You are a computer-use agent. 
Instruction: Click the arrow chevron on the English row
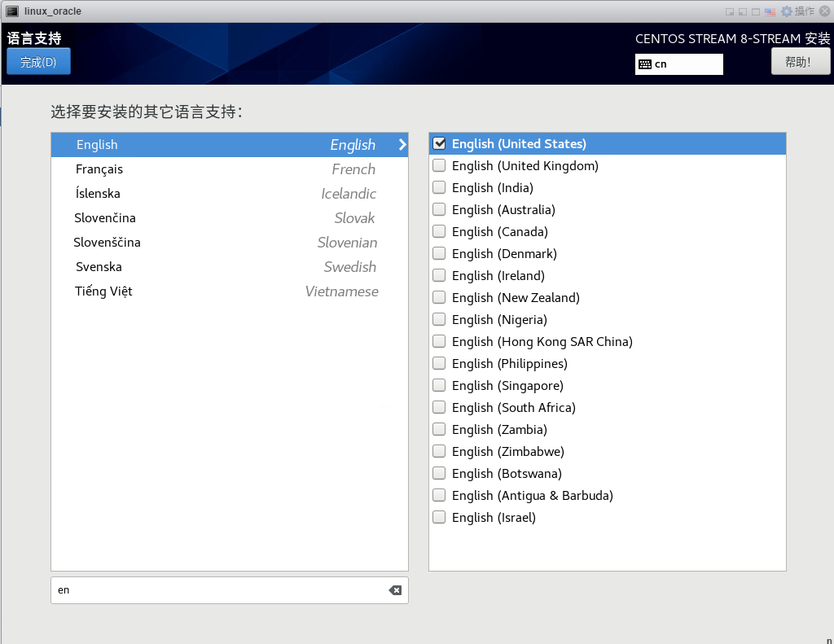(402, 145)
